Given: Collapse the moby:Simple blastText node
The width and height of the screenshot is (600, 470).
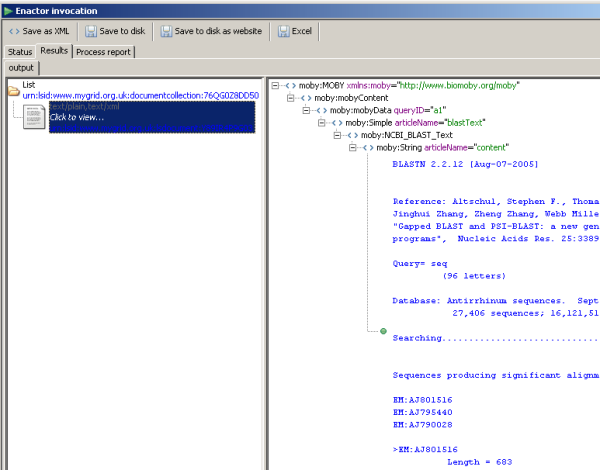Looking at the screenshot, I should 323,123.
